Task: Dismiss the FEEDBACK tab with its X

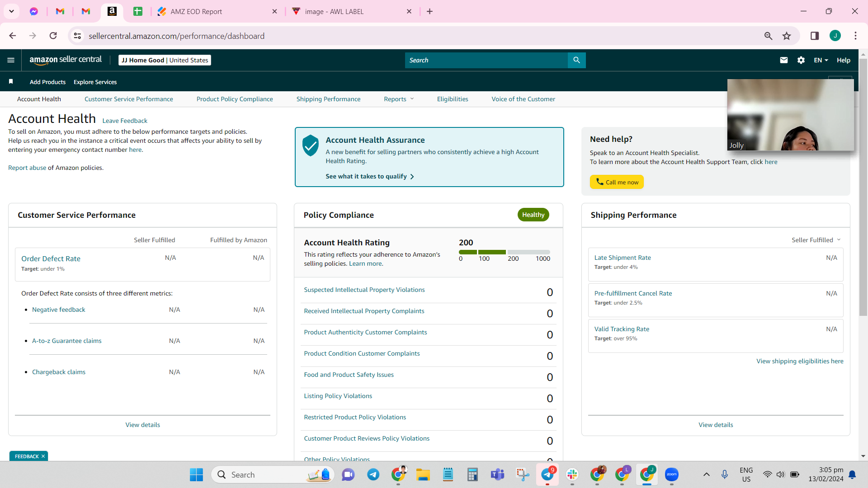Action: [x=43, y=456]
